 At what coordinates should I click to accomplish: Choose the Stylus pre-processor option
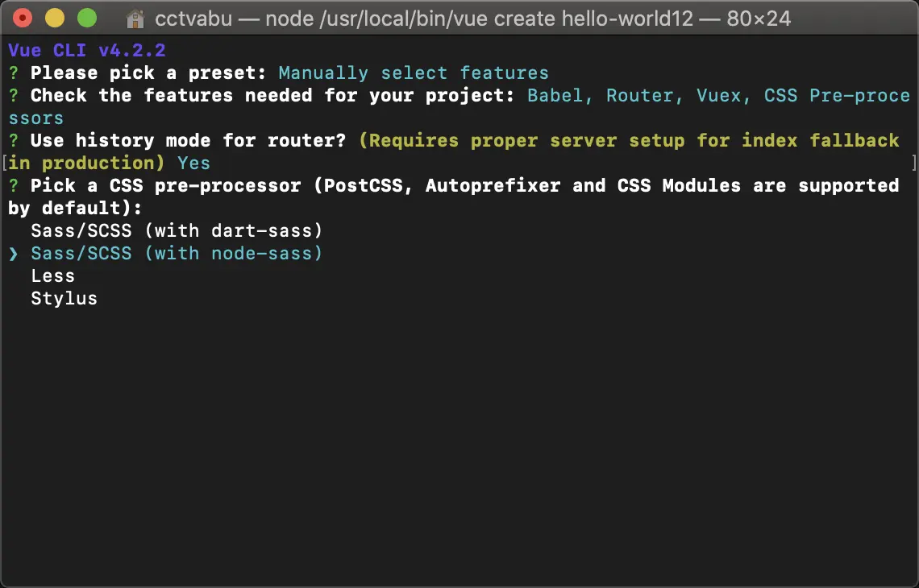click(64, 299)
